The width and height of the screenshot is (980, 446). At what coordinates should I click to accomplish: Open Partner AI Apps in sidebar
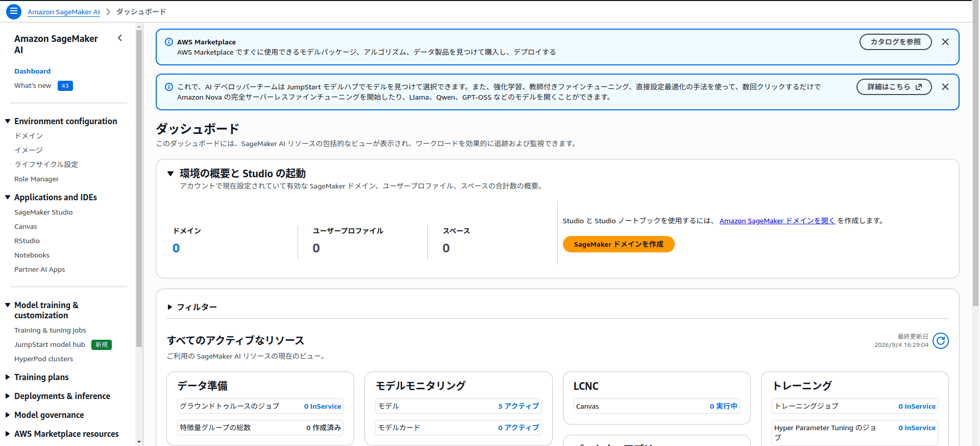pos(40,270)
